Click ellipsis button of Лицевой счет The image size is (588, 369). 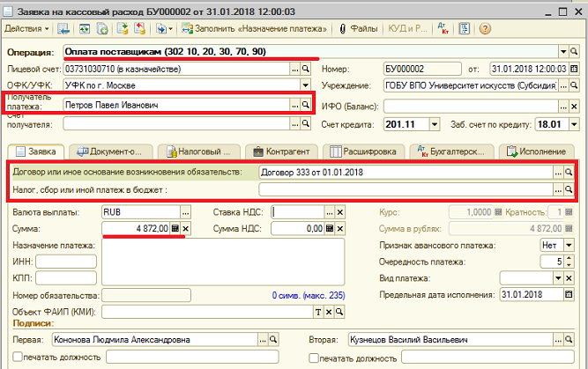[x=295, y=69]
